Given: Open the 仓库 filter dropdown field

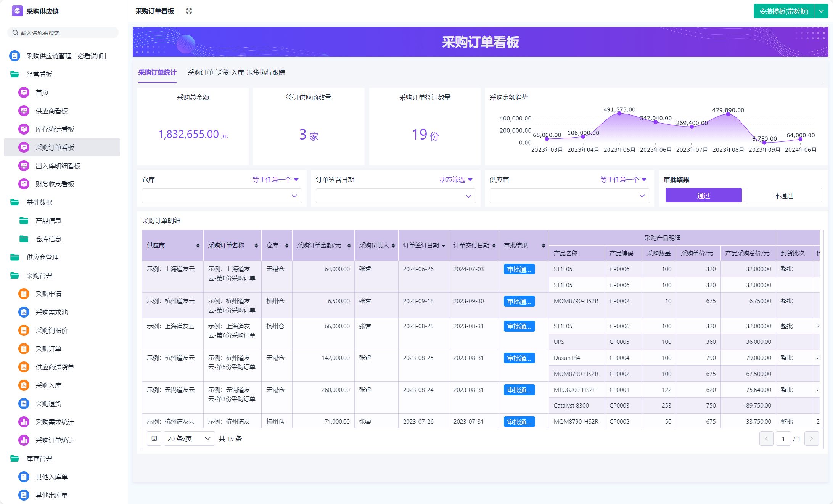Looking at the screenshot, I should [x=222, y=196].
